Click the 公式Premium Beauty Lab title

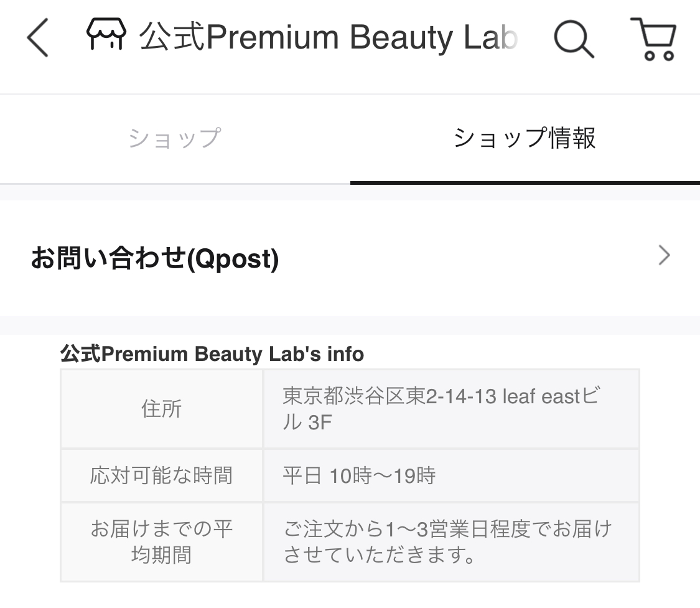coord(329,37)
